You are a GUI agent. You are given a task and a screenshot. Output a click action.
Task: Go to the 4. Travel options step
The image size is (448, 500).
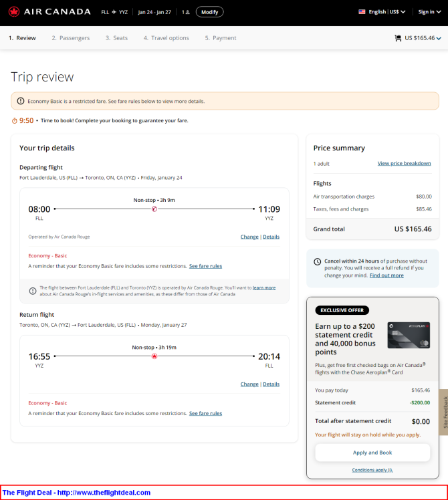pos(166,38)
